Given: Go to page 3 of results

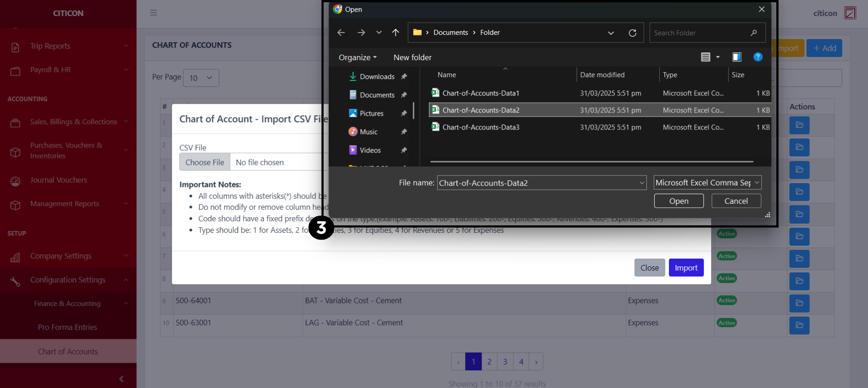Looking at the screenshot, I should 505,362.
